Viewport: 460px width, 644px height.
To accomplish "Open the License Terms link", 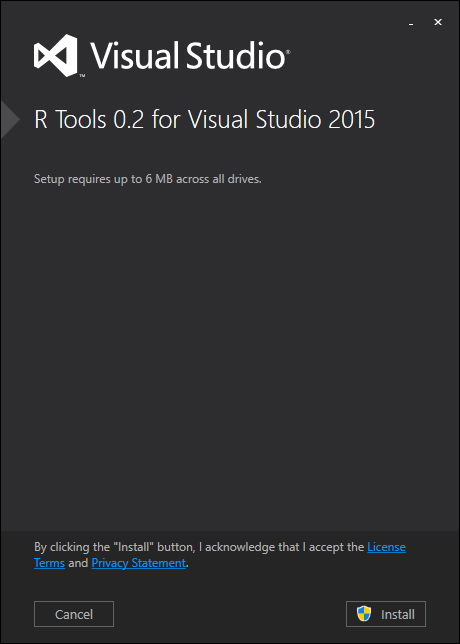I will coord(386,547).
